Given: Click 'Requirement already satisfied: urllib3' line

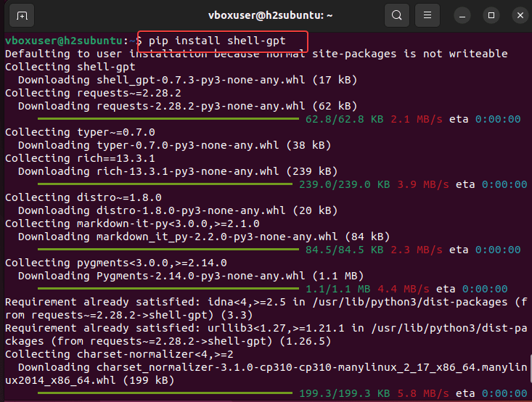Looking at the screenshot, I should 266,335.
